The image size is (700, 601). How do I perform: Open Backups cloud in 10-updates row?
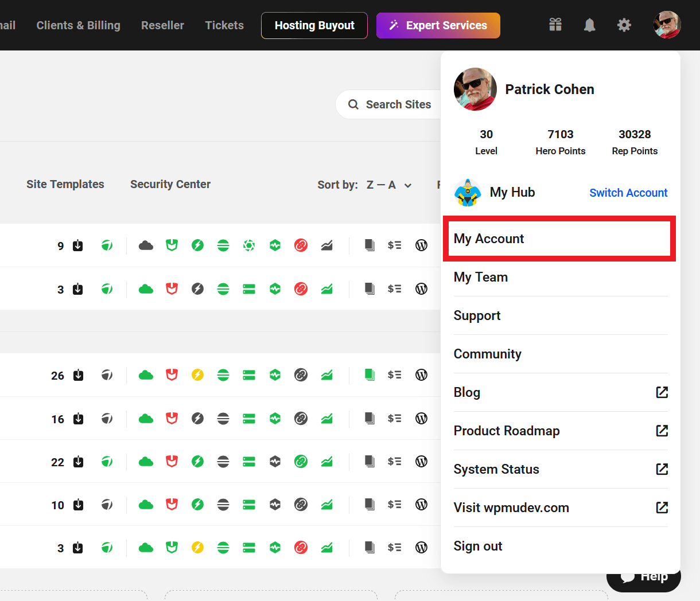(146, 505)
